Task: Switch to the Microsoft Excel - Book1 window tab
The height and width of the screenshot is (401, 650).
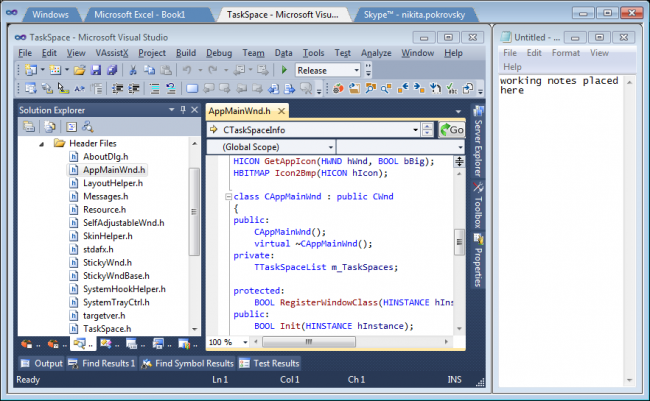Action: click(x=150, y=15)
